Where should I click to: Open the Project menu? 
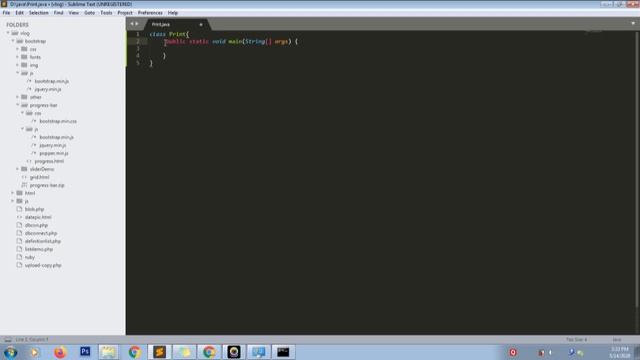125,13
